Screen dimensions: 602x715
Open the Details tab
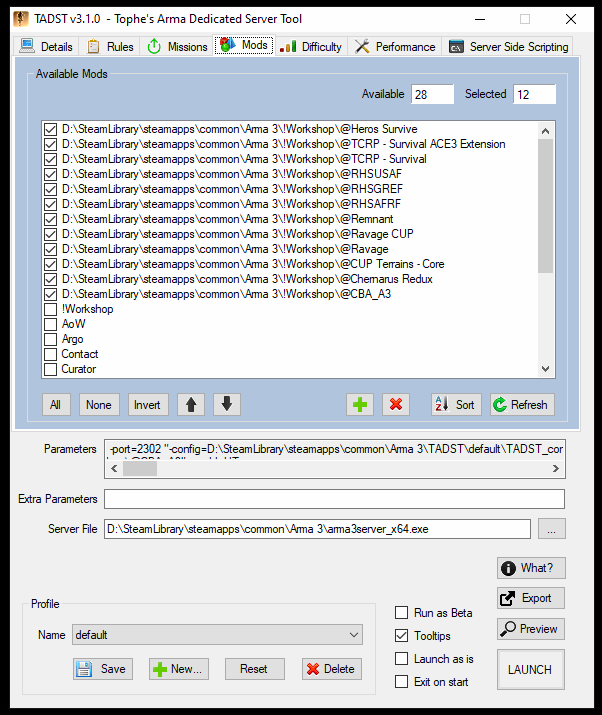tap(46, 46)
